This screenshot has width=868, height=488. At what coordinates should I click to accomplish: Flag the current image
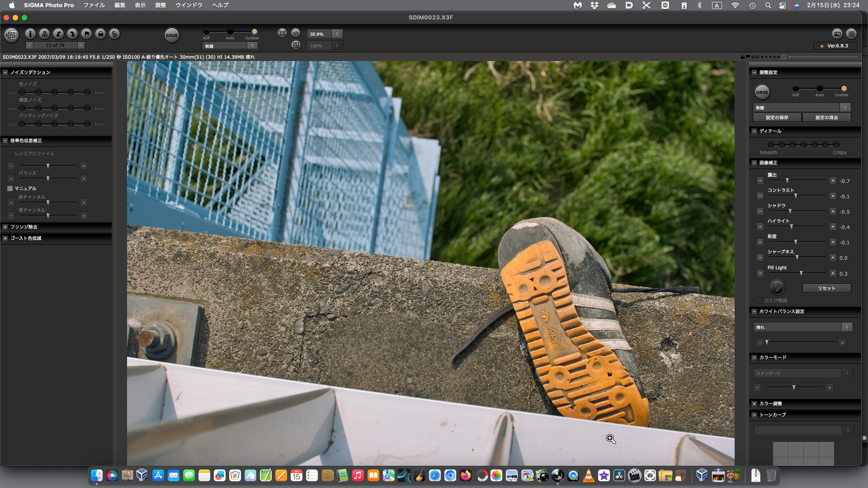[x=86, y=34]
